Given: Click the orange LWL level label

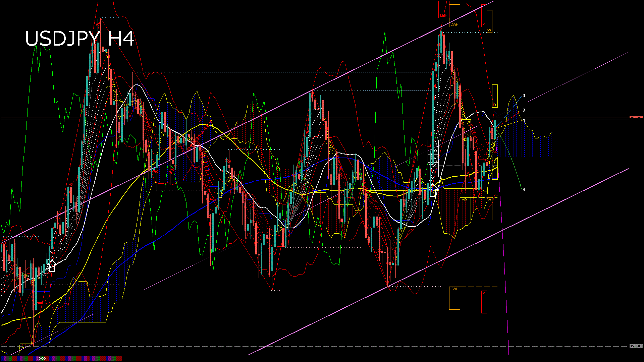Looking at the screenshot, I should [x=454, y=289].
